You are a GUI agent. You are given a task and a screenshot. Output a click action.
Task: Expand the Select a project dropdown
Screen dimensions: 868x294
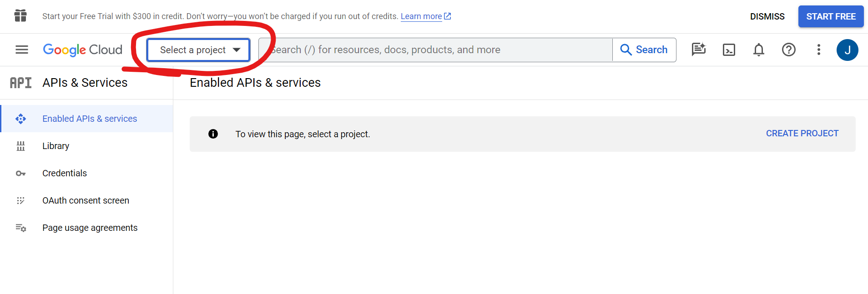(x=199, y=50)
